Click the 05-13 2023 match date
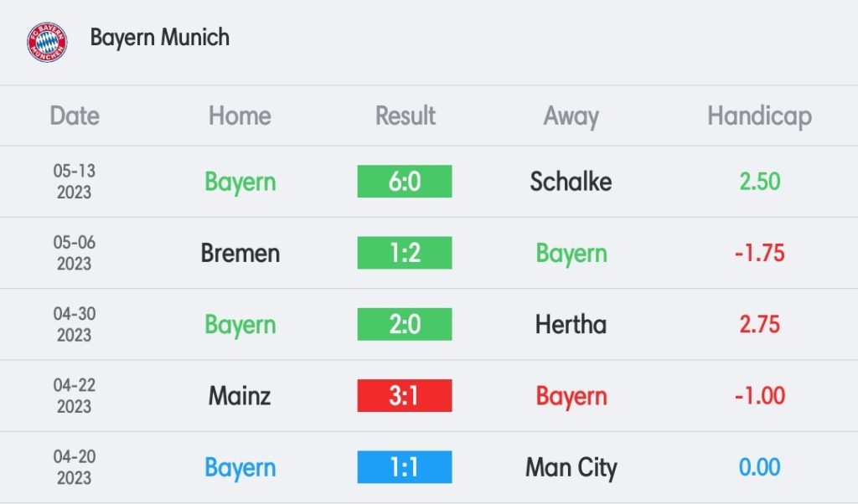The height and width of the screenshot is (504, 858). coord(75,182)
